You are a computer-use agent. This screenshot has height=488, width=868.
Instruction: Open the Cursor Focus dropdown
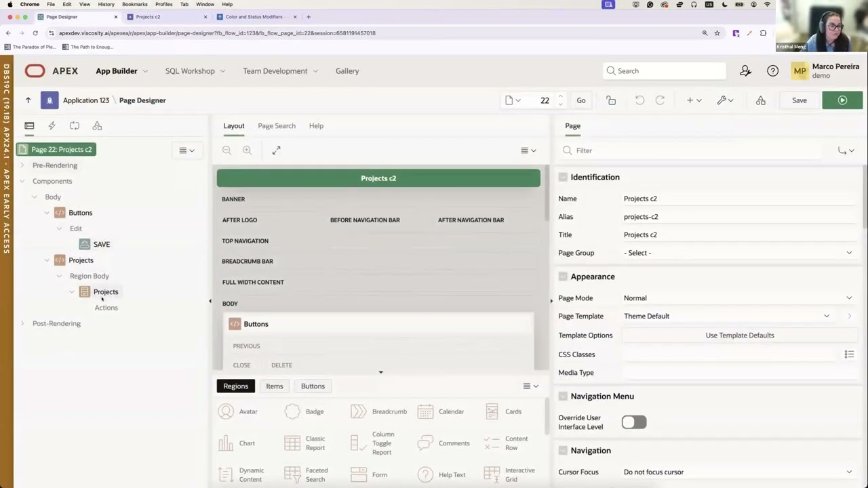click(x=738, y=472)
